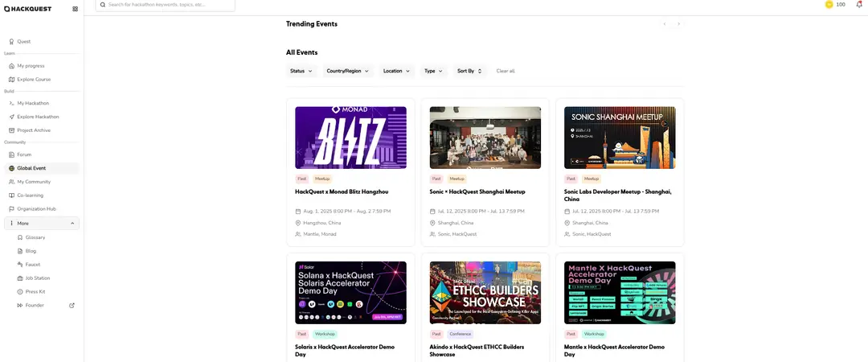The width and height of the screenshot is (868, 362).
Task: Open the Location filter dropdown
Action: [x=396, y=71]
